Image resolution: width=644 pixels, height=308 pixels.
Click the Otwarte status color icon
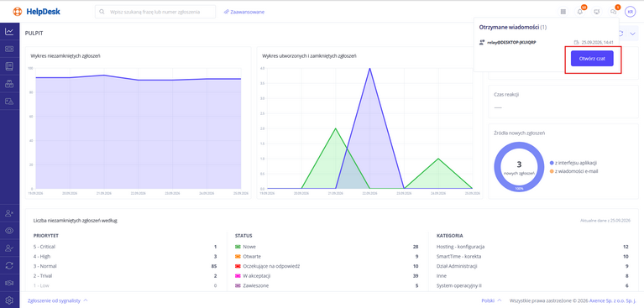pos(238,256)
